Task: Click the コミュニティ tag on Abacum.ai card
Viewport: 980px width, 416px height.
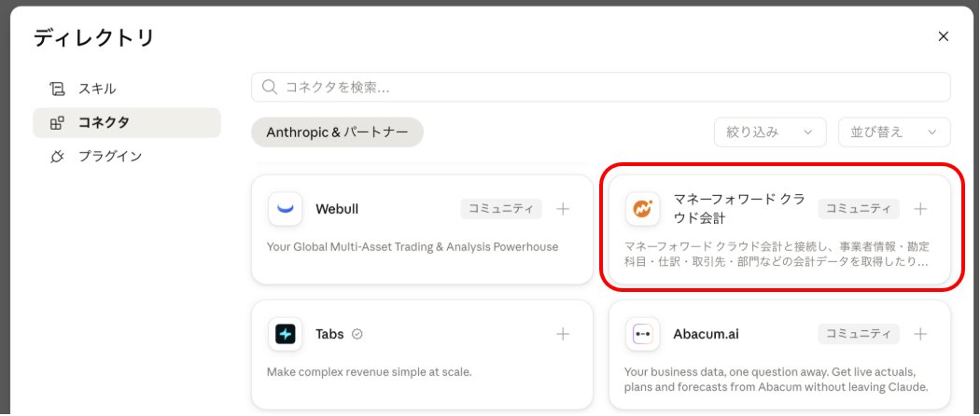Action: click(x=859, y=334)
